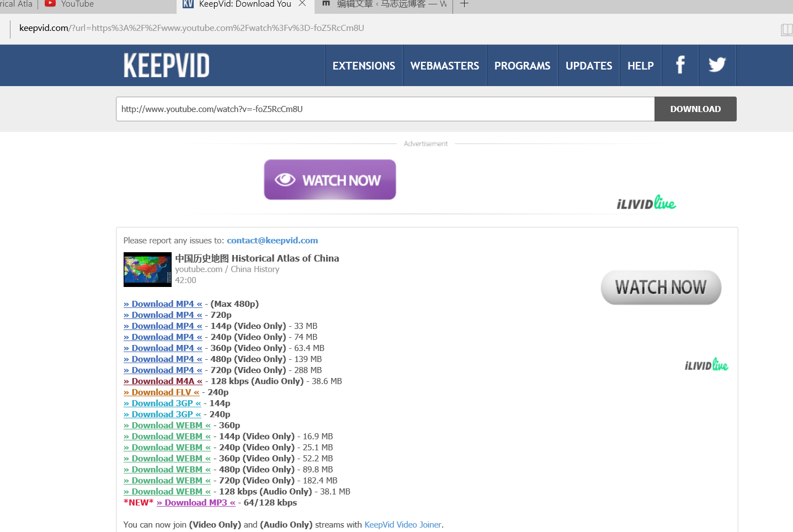Open the reading view book icon
Screen dimensions: 793x532
(786, 29)
